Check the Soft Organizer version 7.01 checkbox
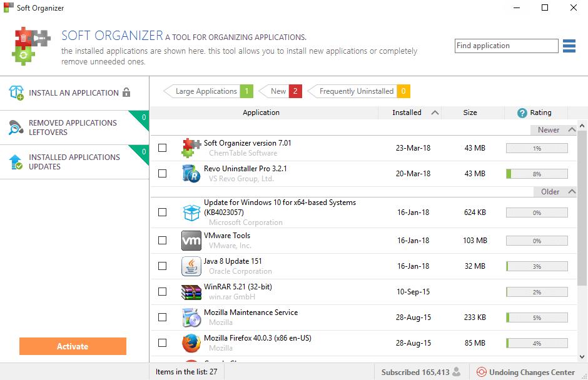The height and width of the screenshot is (380, 588). point(163,148)
